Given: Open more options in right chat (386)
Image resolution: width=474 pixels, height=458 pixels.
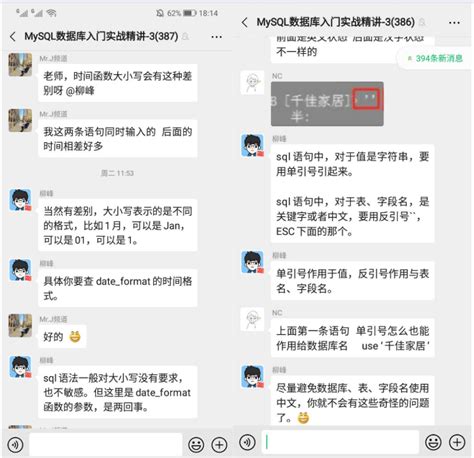Looking at the screenshot, I should 454,23.
